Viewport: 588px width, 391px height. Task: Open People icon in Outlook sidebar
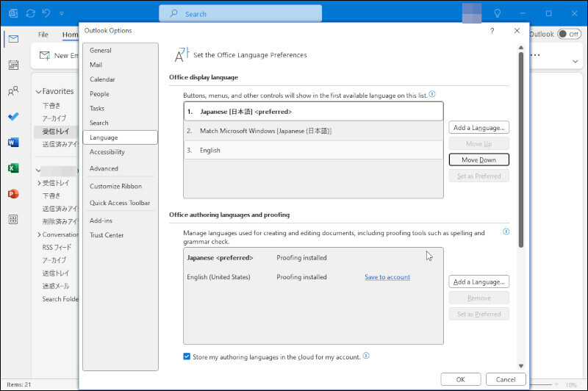pyautogui.click(x=13, y=90)
